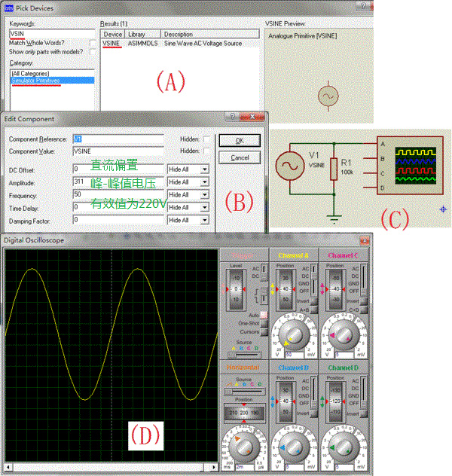Viewport: 452px width, 476px height.
Task: Adjust Trigger AC/DC coupling slider
Action: click(264, 273)
